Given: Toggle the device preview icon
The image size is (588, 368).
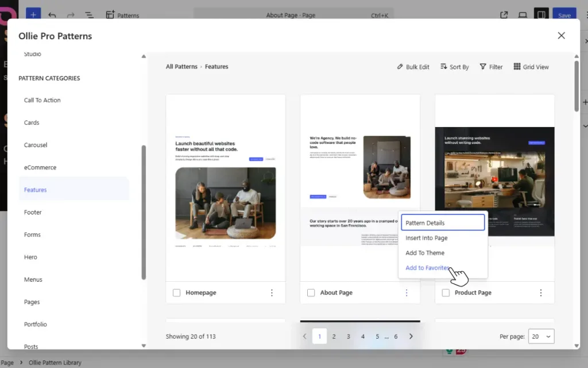Looking at the screenshot, I should [523, 15].
